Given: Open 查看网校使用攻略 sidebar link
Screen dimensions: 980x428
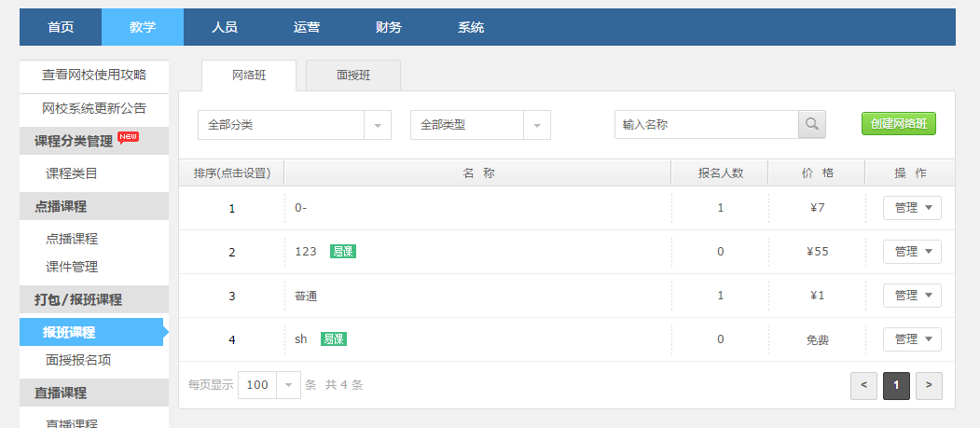Looking at the screenshot, I should tap(93, 75).
